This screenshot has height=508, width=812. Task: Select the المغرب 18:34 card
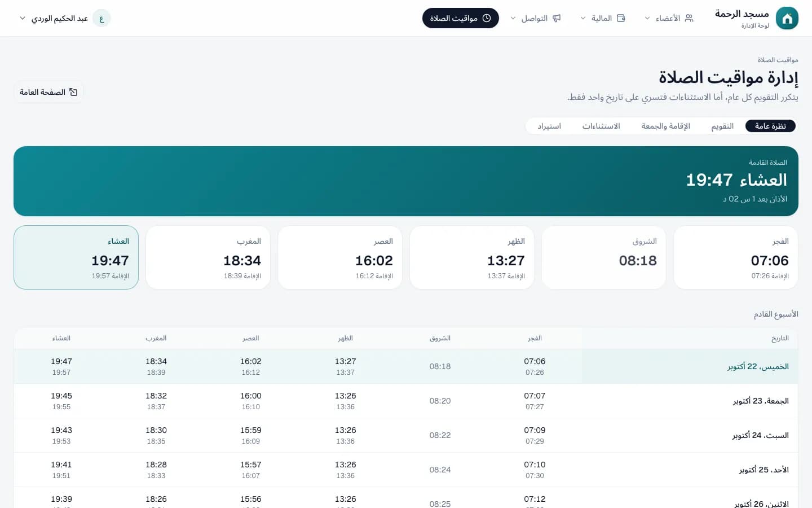coord(208,257)
